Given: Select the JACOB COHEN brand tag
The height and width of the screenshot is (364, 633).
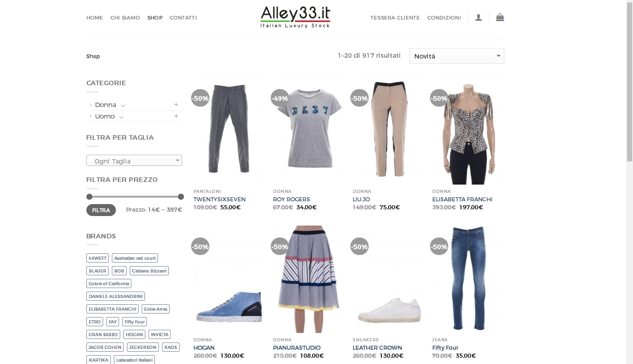Looking at the screenshot, I should pyautogui.click(x=105, y=347).
